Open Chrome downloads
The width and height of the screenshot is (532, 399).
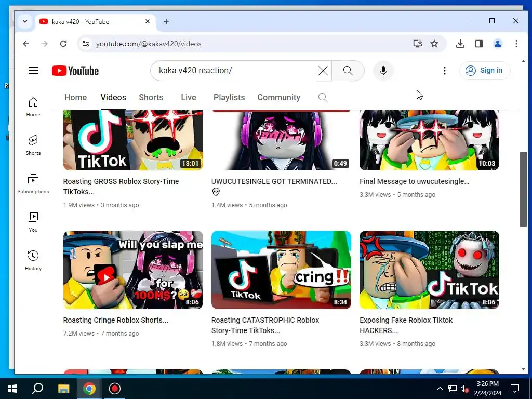pyautogui.click(x=460, y=44)
